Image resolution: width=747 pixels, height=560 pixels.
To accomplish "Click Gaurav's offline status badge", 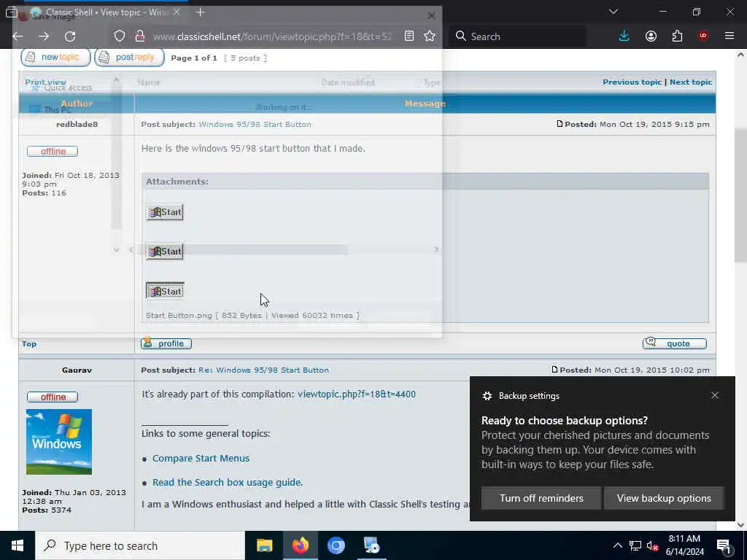I will click(x=53, y=397).
